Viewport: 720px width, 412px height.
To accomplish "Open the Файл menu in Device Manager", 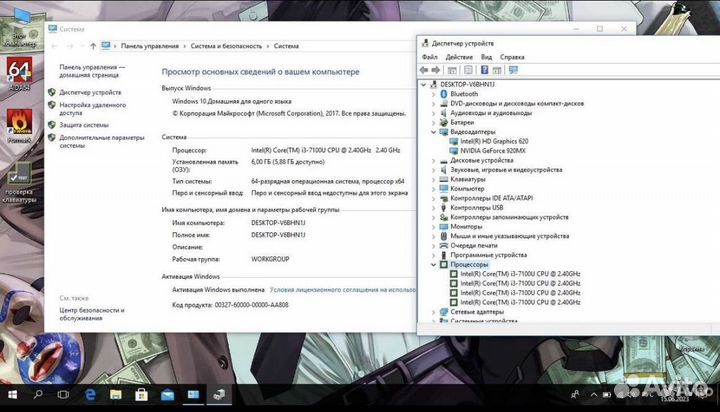I will click(429, 57).
